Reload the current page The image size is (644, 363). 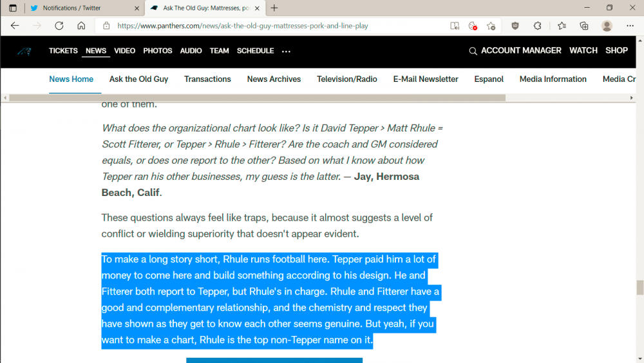click(x=59, y=26)
